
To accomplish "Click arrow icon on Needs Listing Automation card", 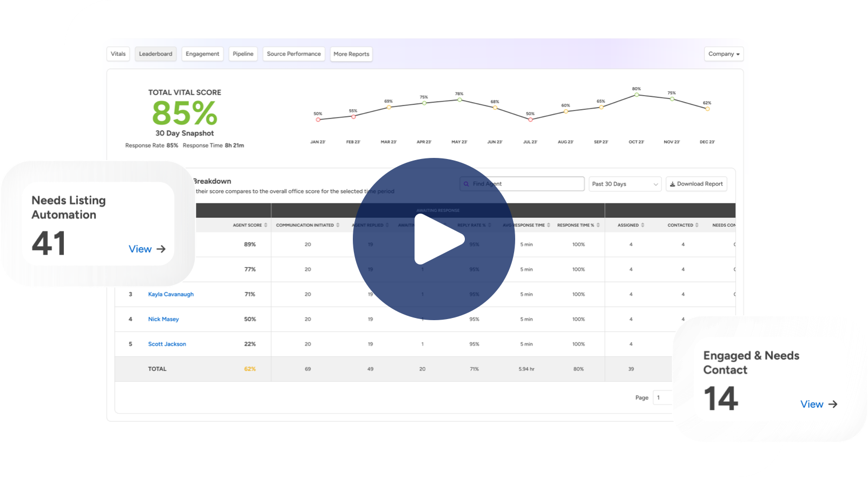I will tap(161, 249).
